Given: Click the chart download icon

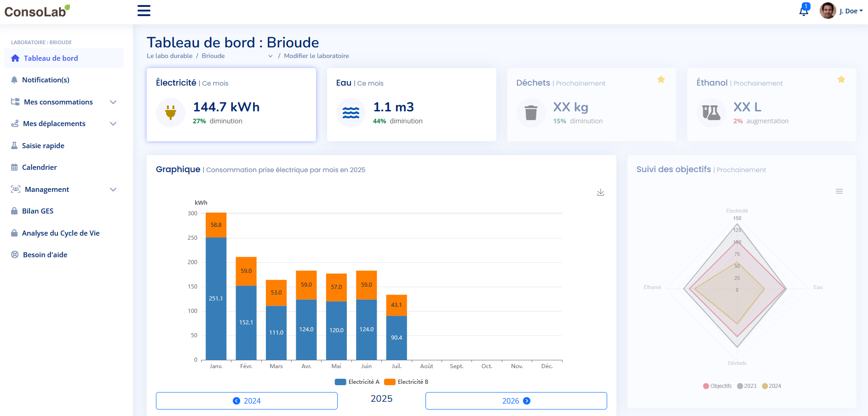Looking at the screenshot, I should (600, 192).
